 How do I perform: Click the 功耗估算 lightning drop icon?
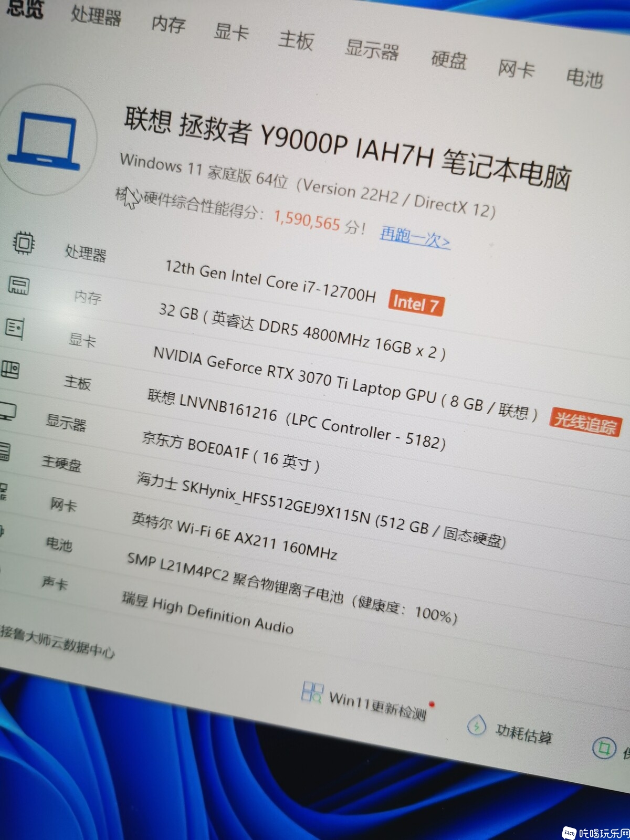coord(476,726)
